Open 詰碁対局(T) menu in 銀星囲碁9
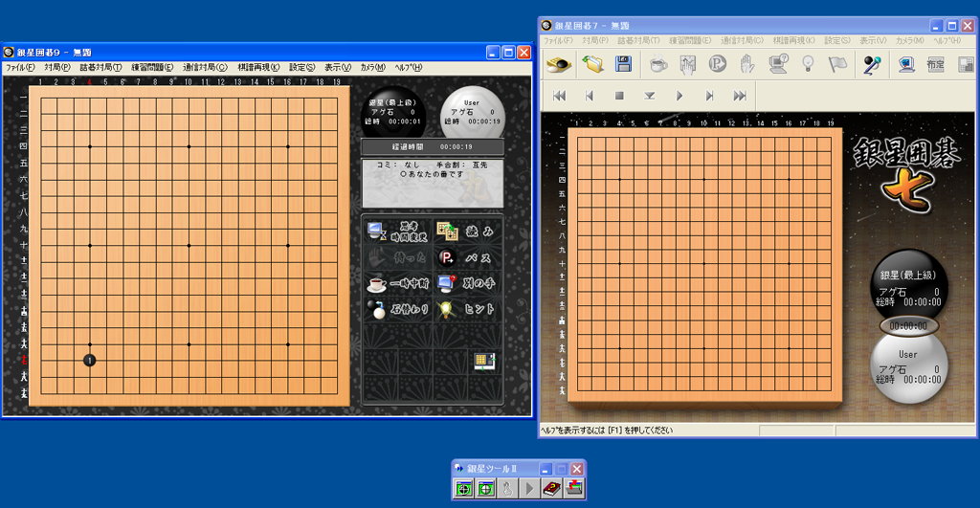980x508 pixels. point(100,68)
